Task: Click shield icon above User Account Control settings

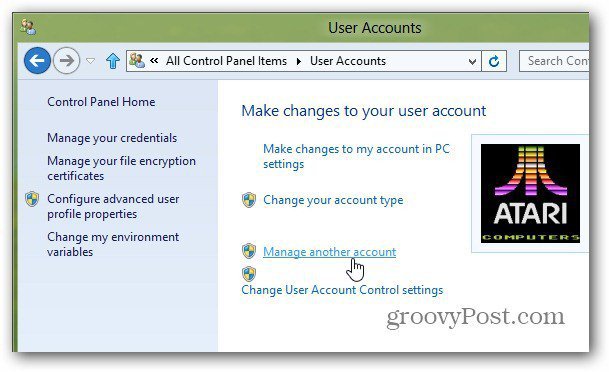Action: (x=249, y=274)
